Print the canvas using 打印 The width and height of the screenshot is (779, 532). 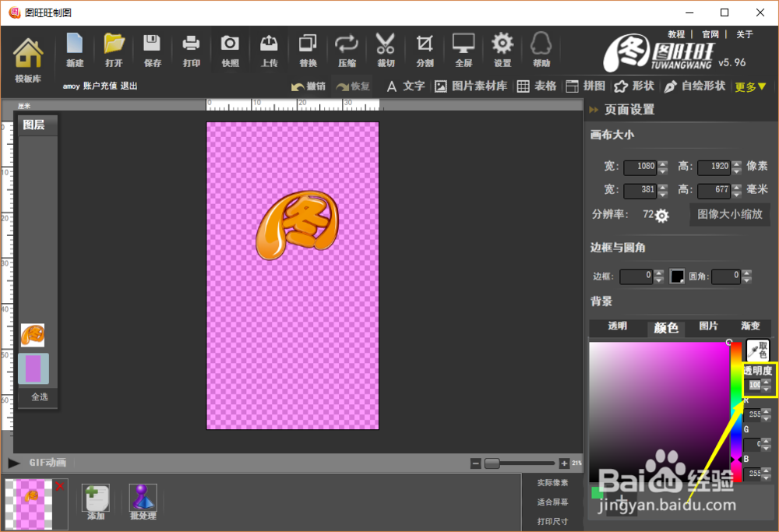192,50
